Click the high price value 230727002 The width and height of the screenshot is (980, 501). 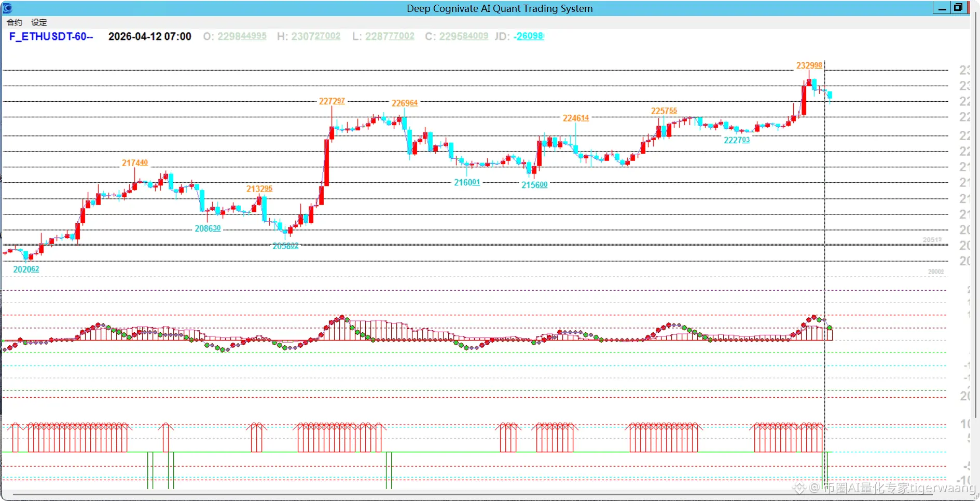click(316, 36)
